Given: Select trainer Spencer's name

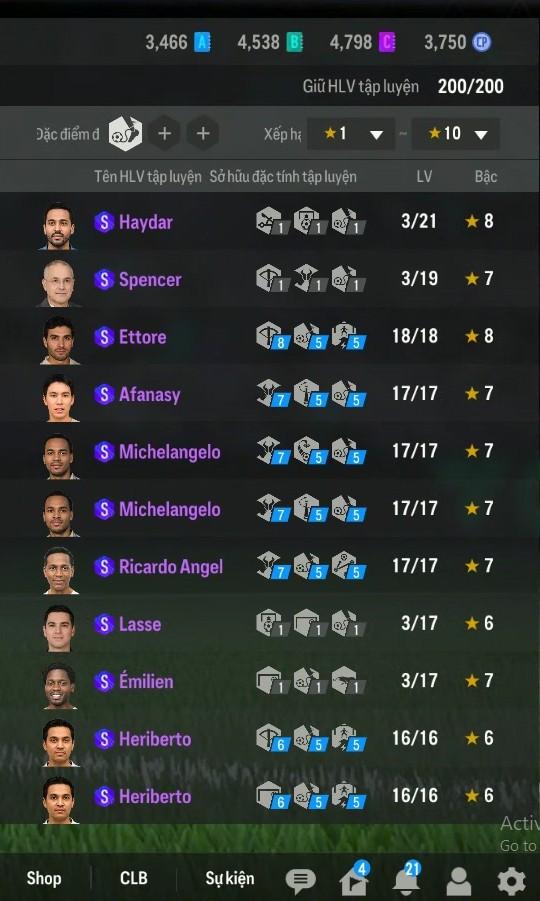Looking at the screenshot, I should pos(150,279).
